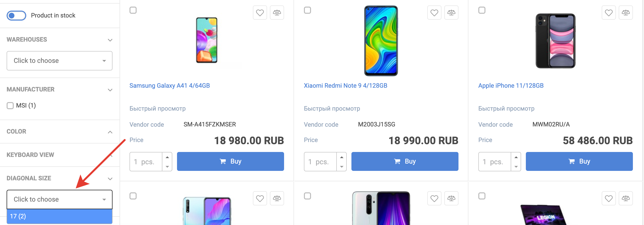Add Samsung Galaxy A41 to wishlist
Screen dimensions: 644x225
coord(260,13)
